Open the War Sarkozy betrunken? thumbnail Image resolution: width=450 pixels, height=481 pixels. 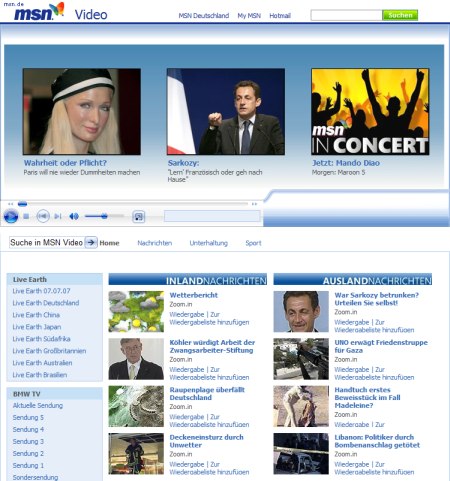coord(301,311)
